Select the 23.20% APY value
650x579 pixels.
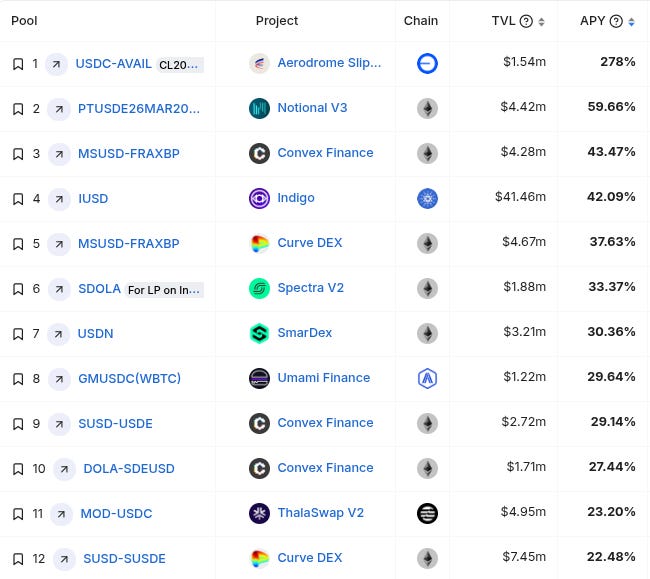[x=611, y=512]
